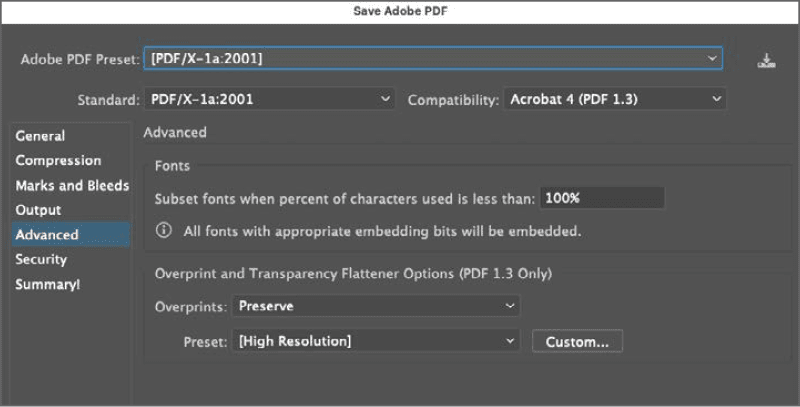The height and width of the screenshot is (407, 800).
Task: Select the Advanced section
Action: click(x=71, y=235)
